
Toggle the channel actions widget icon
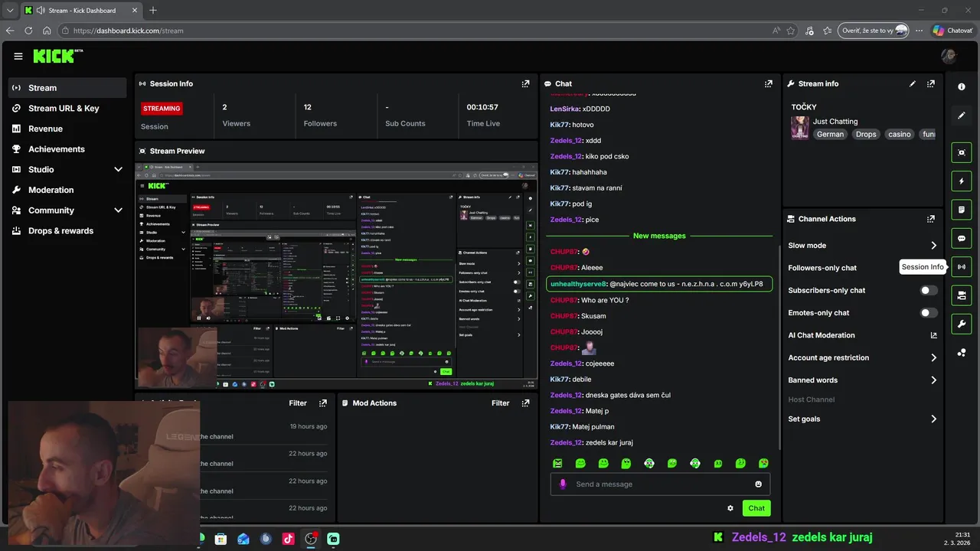(x=962, y=295)
